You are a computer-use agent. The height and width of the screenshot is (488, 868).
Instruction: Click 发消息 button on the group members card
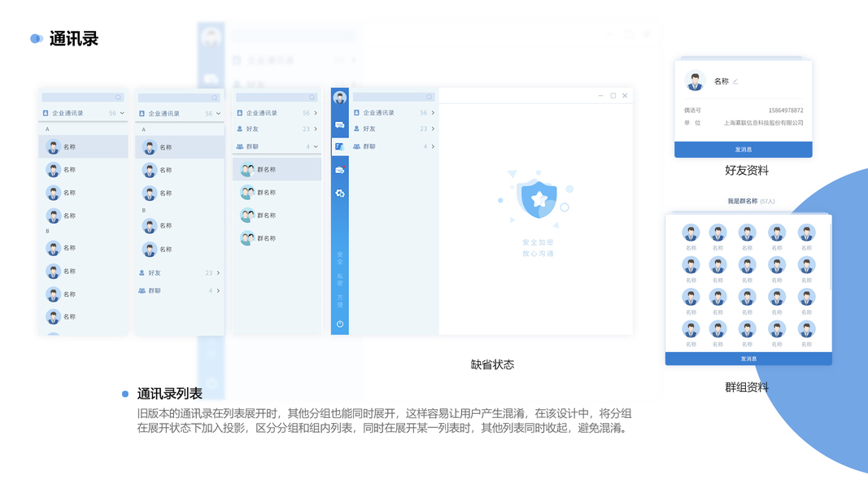[x=748, y=359]
